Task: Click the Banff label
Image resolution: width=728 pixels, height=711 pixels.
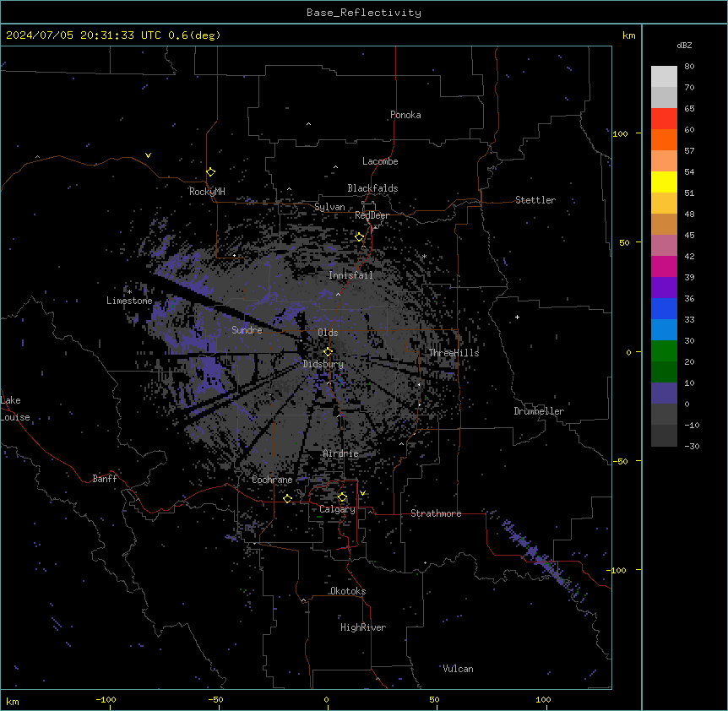Action: pos(105,479)
